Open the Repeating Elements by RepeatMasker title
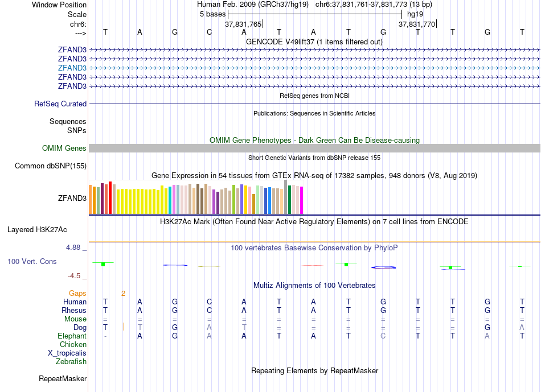The height and width of the screenshot is (392, 541). (314, 370)
